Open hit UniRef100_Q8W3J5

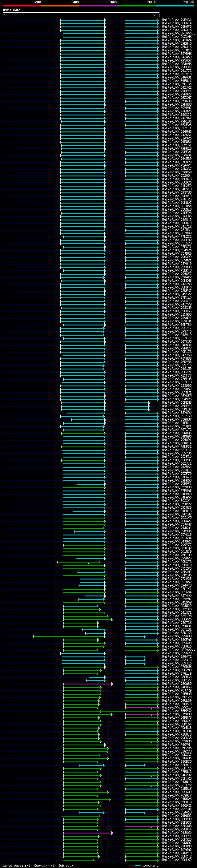pyautogui.click(x=177, y=30)
